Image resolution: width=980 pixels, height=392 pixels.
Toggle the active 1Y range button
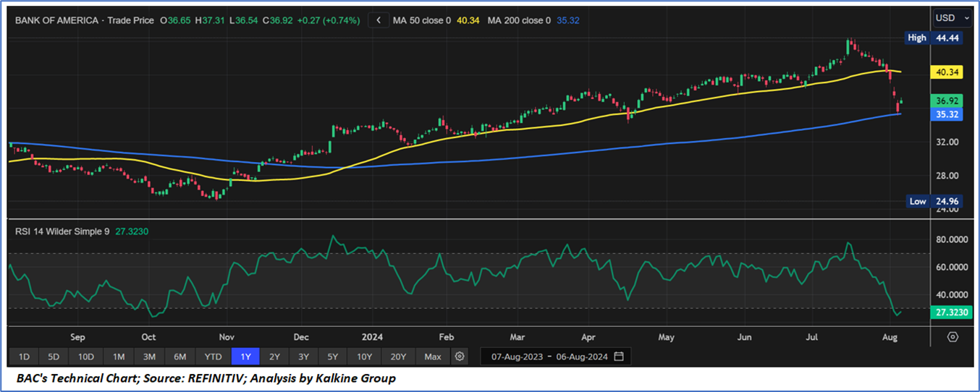pos(244,357)
